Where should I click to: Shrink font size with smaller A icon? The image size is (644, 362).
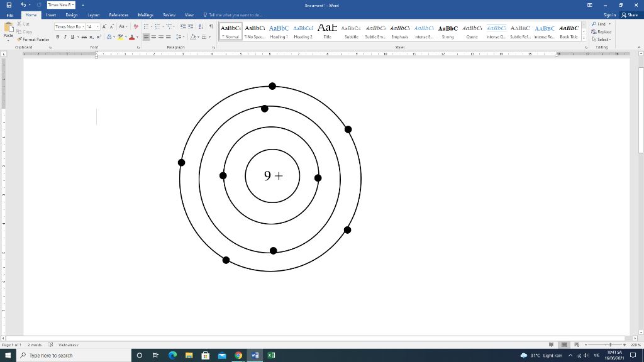pyautogui.click(x=112, y=26)
